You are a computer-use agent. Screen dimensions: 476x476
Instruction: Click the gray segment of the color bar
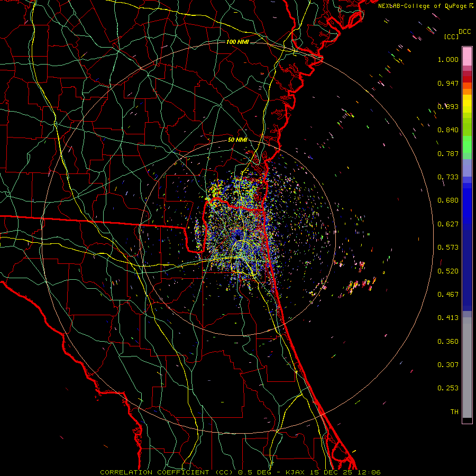(x=467, y=368)
